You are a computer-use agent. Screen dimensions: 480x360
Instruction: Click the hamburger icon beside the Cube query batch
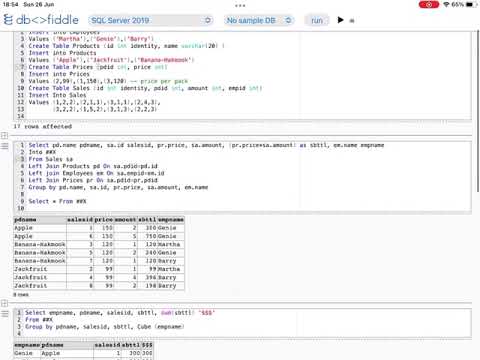(5, 314)
